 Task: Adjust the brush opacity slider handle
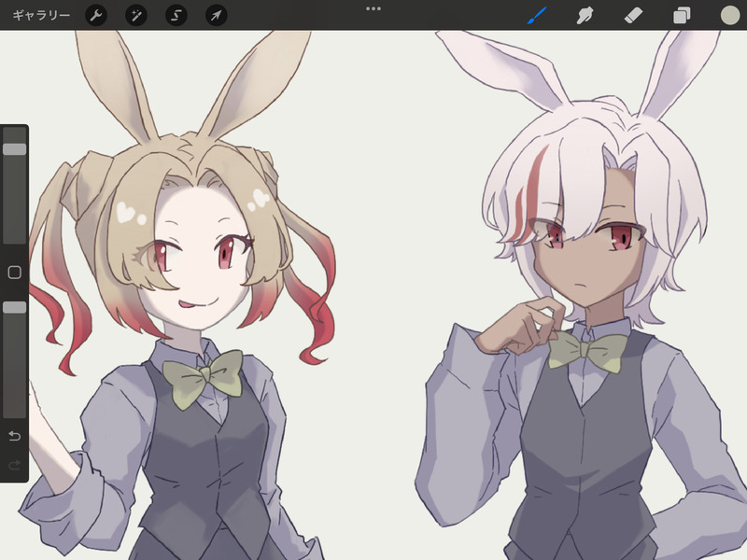click(15, 307)
